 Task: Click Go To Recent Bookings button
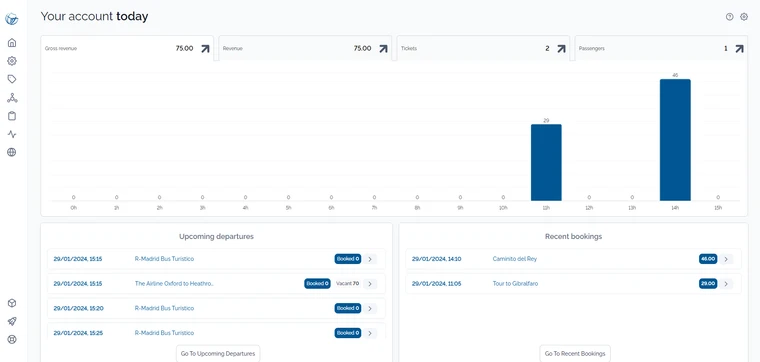click(x=575, y=354)
